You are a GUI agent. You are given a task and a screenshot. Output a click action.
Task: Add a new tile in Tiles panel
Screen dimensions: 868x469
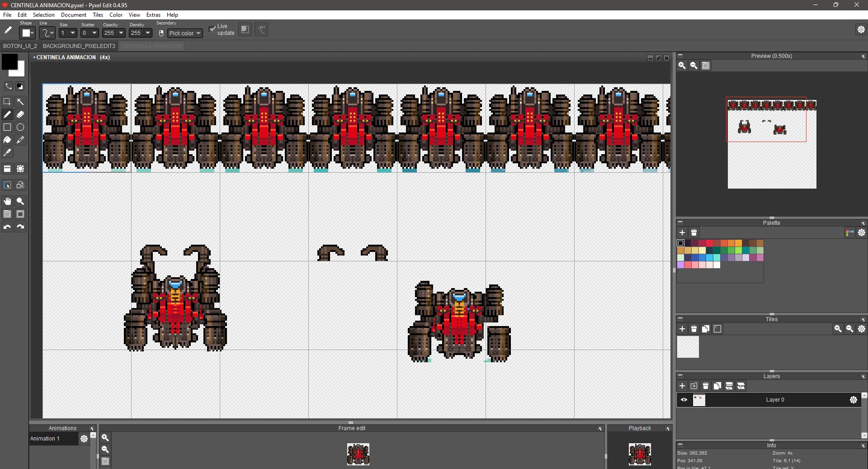[x=682, y=329]
